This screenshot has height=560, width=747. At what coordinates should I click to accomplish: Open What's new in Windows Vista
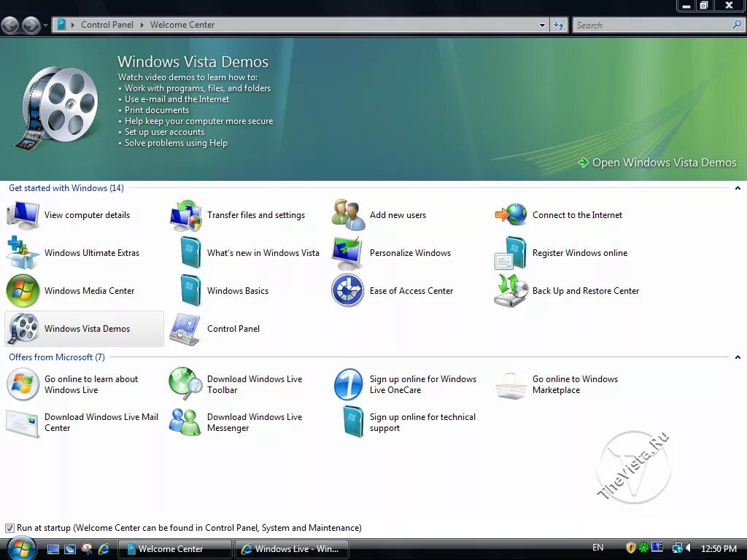[247, 253]
